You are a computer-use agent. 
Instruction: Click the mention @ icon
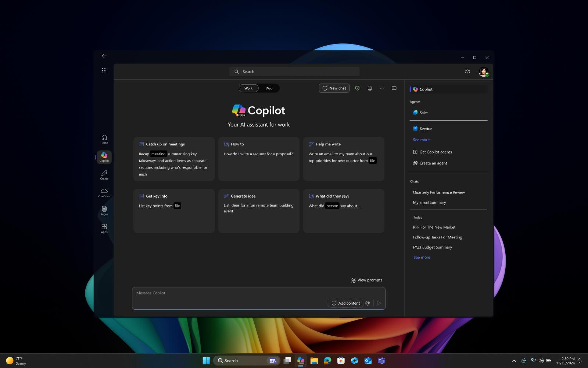point(367,303)
